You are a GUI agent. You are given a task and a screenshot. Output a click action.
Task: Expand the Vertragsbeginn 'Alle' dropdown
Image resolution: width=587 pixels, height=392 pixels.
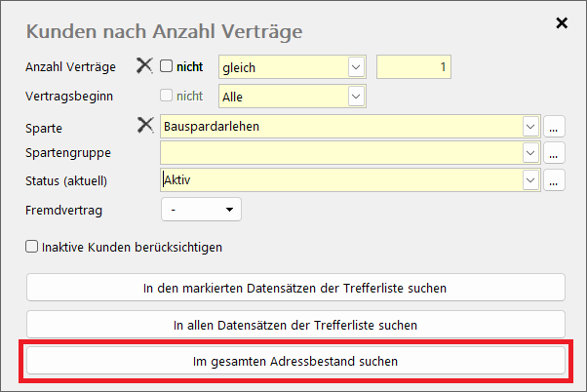pos(355,96)
